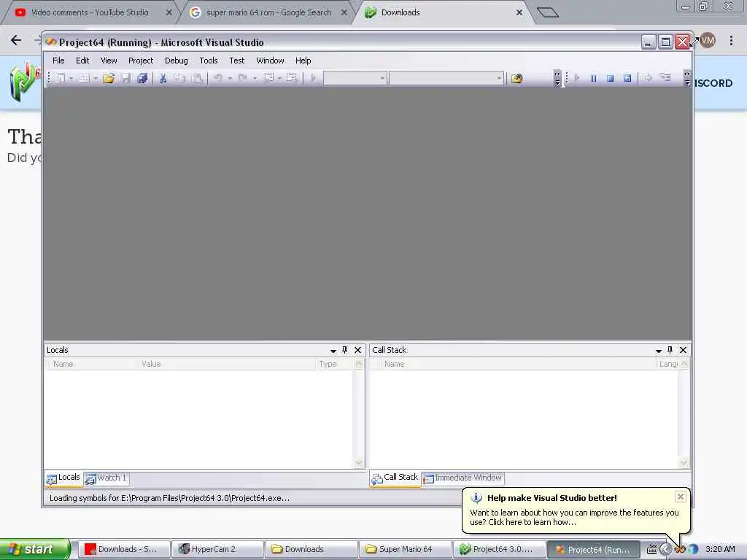Click the Stop Debugging square icon
Screen dimensions: 747x560
[611, 78]
